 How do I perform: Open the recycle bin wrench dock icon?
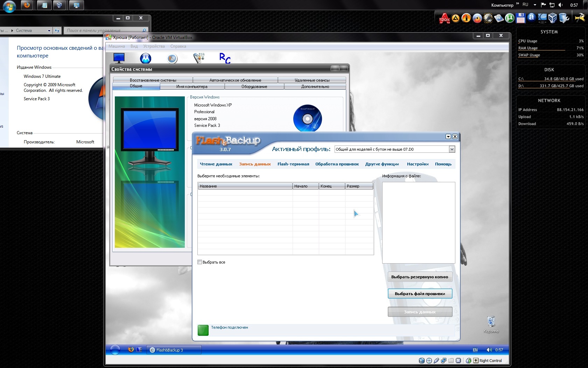tap(564, 18)
